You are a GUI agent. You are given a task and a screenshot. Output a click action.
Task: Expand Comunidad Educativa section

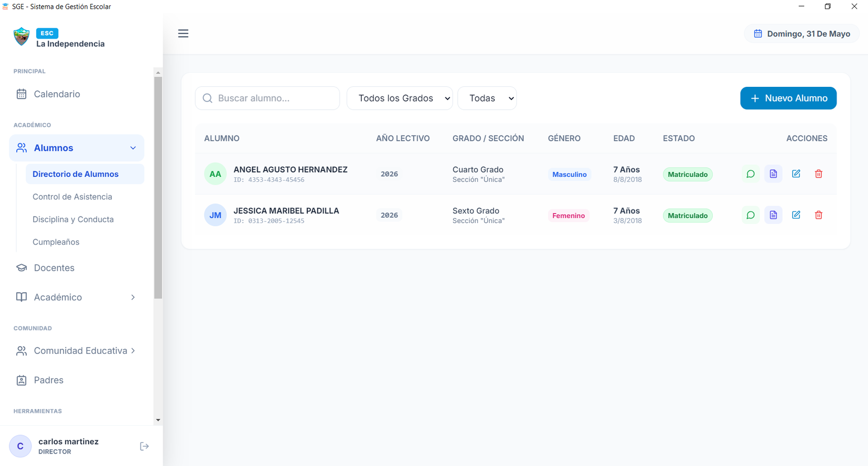(x=76, y=351)
